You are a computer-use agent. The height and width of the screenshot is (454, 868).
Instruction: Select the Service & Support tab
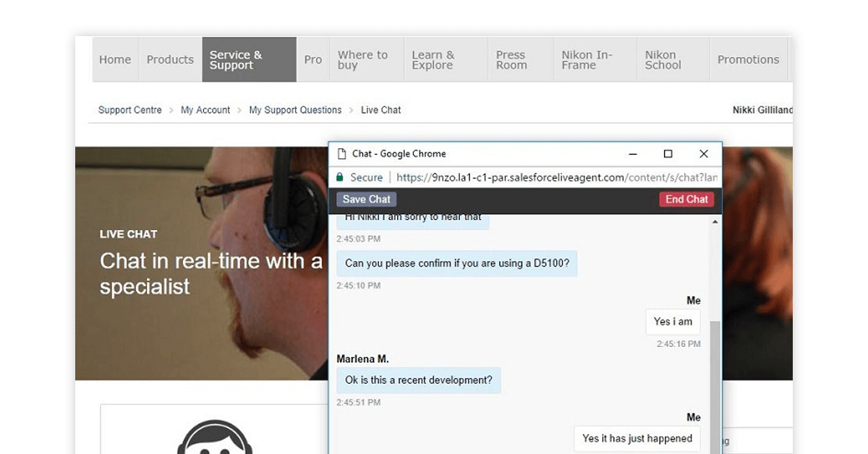pos(249,60)
